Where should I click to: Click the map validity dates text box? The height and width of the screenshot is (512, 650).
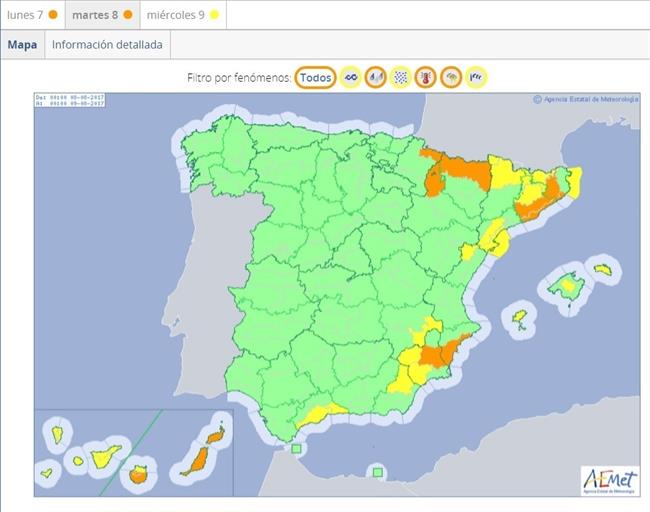(70, 100)
